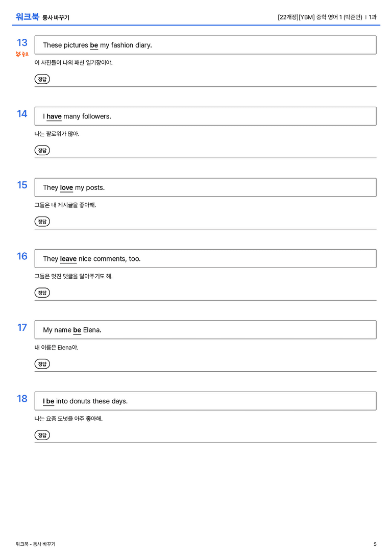The width and height of the screenshot is (392, 555).
Task: Click the 정답 badge under question 17
Action: coord(42,364)
